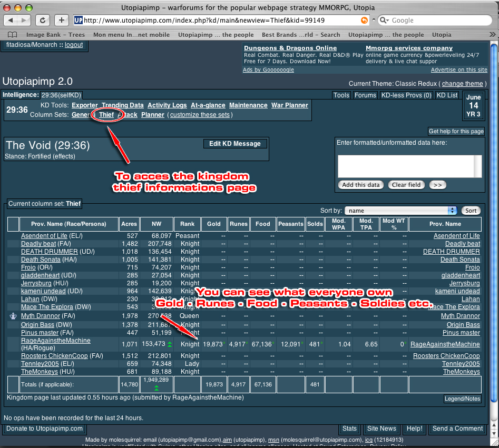Click green arrows in RageAgainsttheMachine NW cell

pos(170,344)
